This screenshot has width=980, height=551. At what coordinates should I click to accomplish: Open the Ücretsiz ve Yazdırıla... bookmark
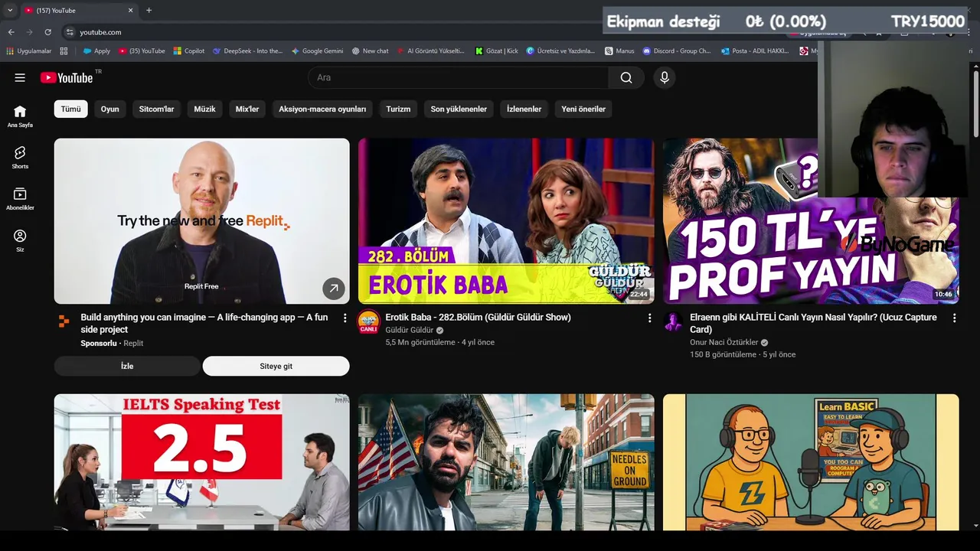pos(560,51)
